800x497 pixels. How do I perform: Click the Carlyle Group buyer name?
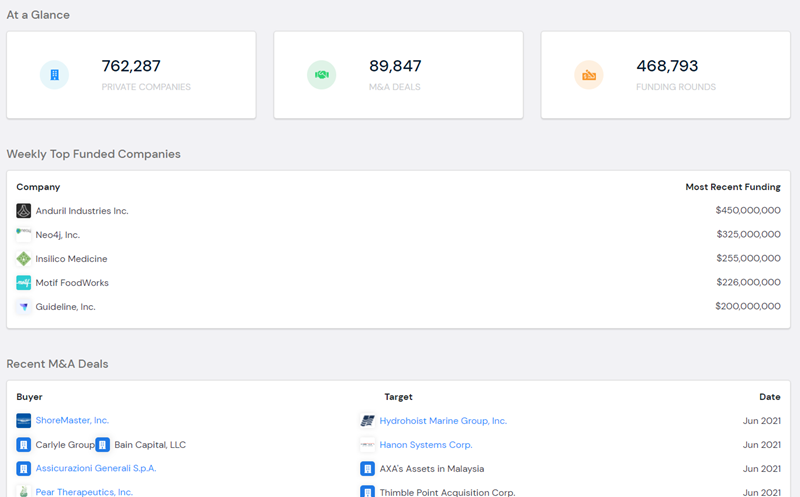coord(65,445)
